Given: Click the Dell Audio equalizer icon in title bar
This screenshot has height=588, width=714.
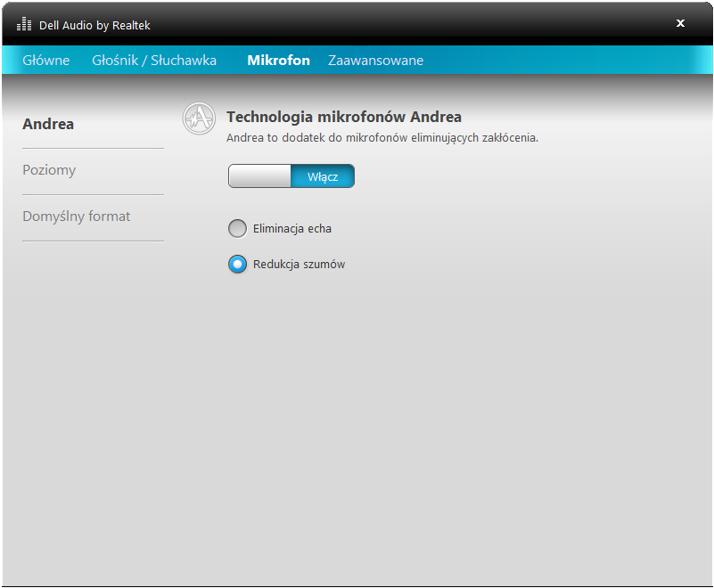Looking at the screenshot, I should 24,24.
